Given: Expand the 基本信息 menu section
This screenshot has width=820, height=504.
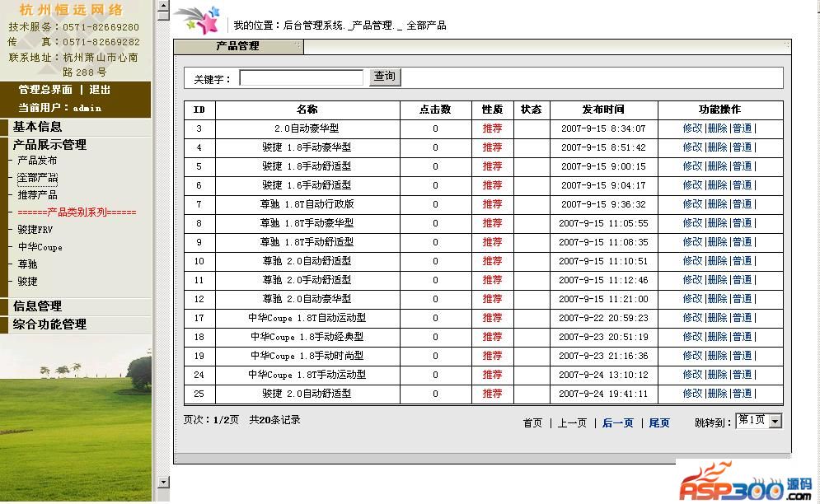Looking at the screenshot, I should [37, 127].
